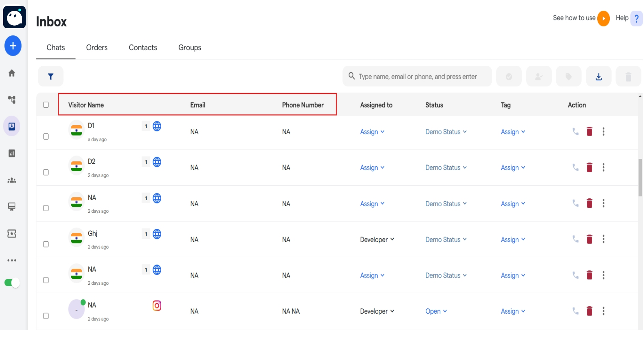Open the Contacts tab
The width and height of the screenshot is (644, 364).
(x=143, y=48)
